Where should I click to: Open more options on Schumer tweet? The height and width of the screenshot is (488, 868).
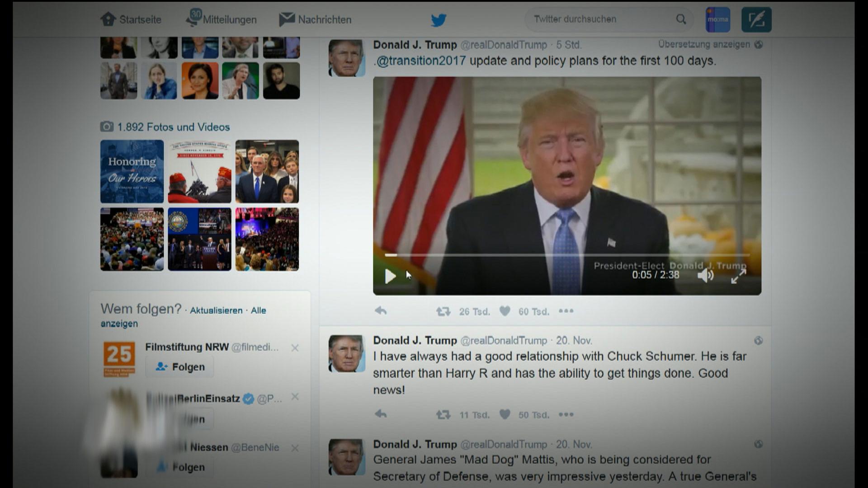[x=566, y=414]
